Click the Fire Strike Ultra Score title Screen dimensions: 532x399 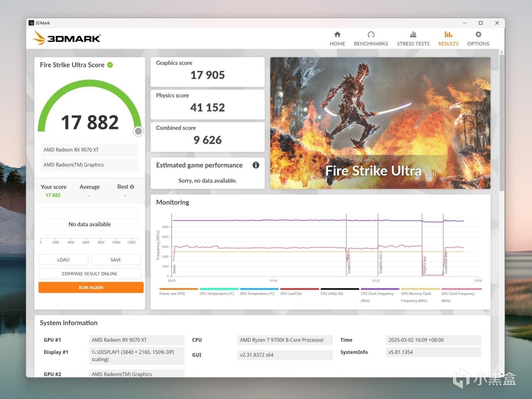click(x=72, y=65)
